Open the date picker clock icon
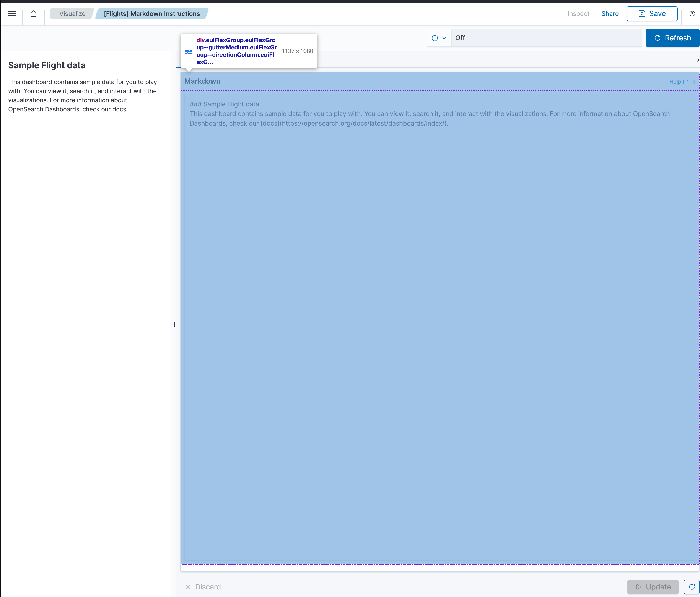 435,38
